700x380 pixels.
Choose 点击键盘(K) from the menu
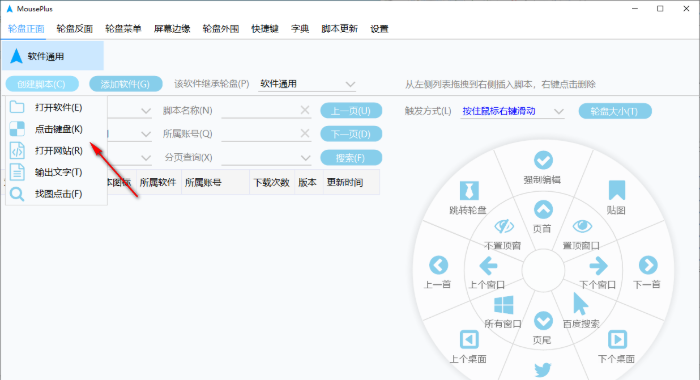[x=56, y=129]
